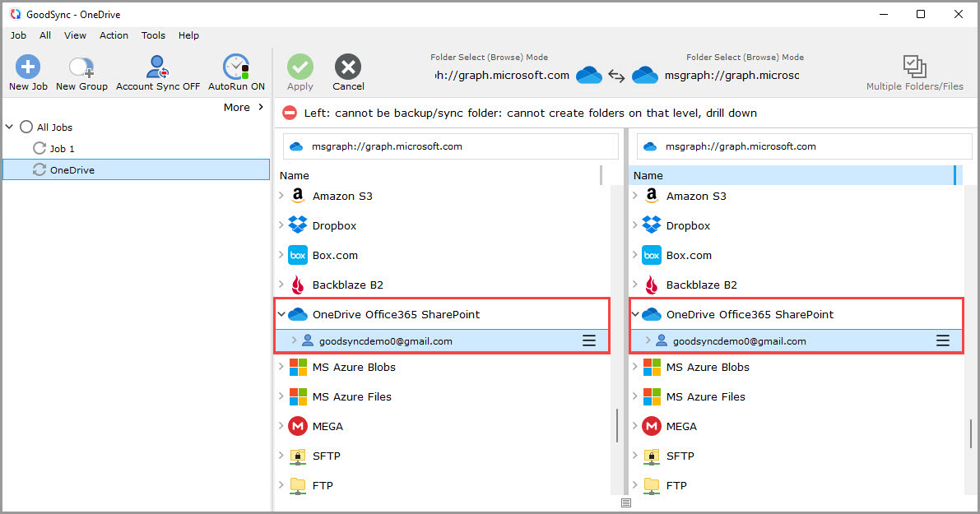Click the Multiple Folders/Files icon
This screenshot has width=980, height=514.
[x=914, y=66]
